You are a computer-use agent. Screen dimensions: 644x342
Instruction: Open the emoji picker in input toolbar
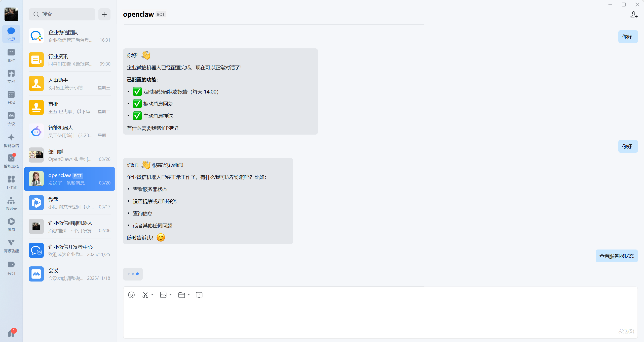pyautogui.click(x=131, y=295)
